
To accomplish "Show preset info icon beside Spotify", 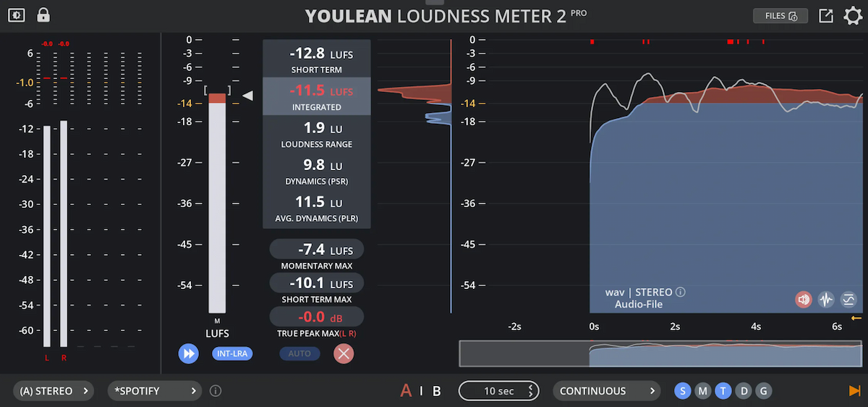I will (x=216, y=391).
